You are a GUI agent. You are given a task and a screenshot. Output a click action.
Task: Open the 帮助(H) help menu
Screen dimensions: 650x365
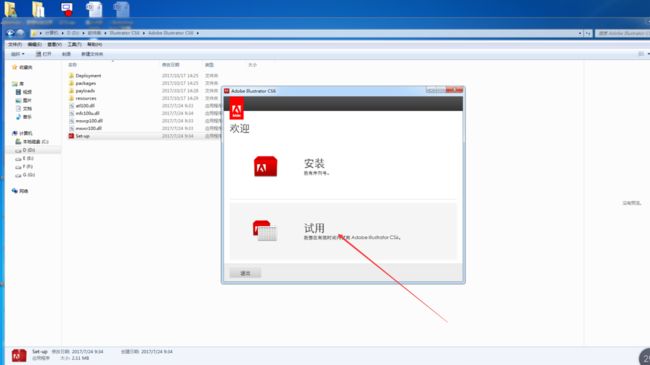95,44
